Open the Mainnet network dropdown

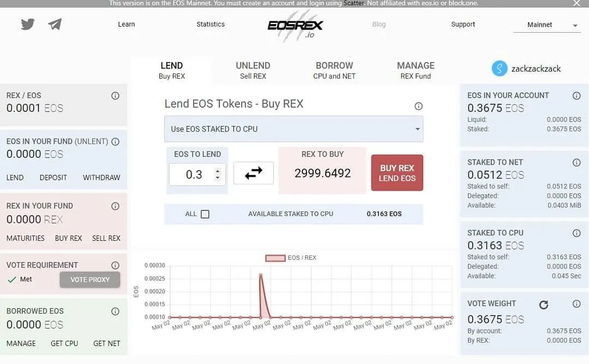click(x=547, y=25)
